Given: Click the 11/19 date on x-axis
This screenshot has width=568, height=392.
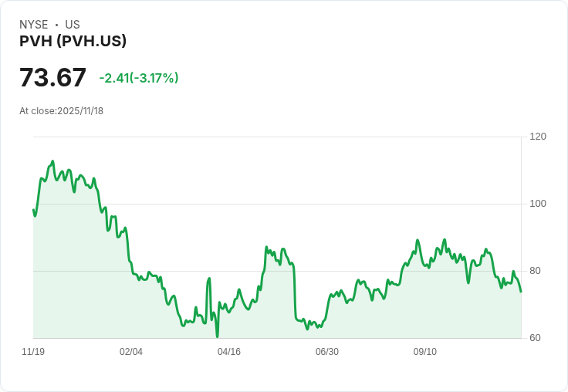Looking at the screenshot, I should (33, 352).
